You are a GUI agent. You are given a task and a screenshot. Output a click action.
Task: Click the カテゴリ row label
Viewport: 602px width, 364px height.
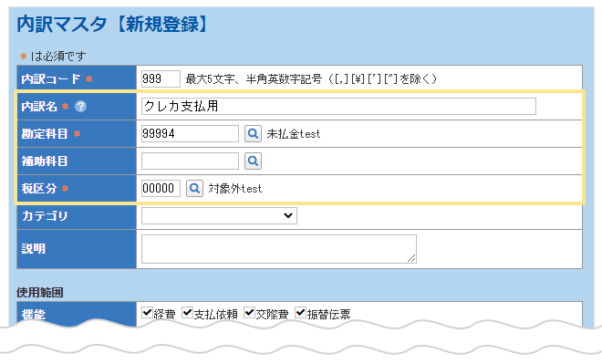point(45,215)
